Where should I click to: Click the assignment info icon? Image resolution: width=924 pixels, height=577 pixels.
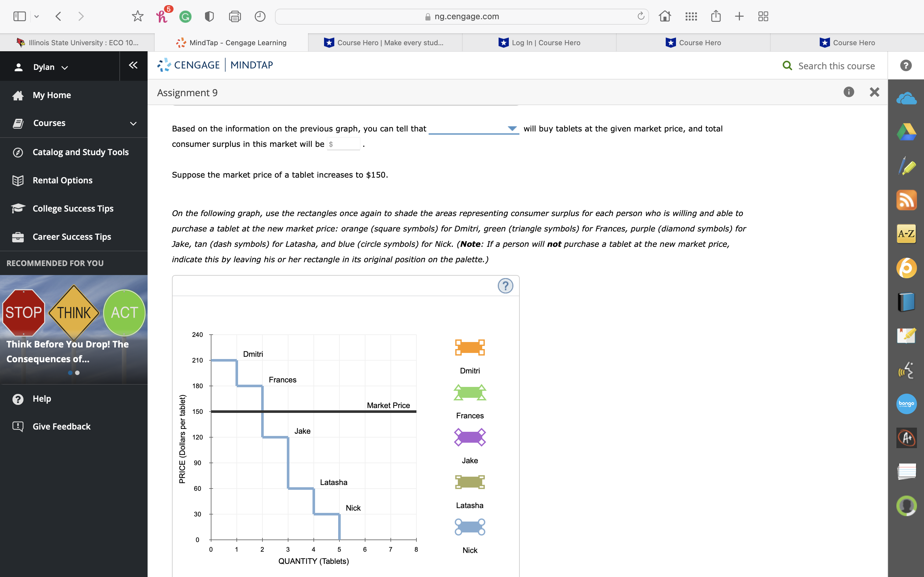(848, 92)
